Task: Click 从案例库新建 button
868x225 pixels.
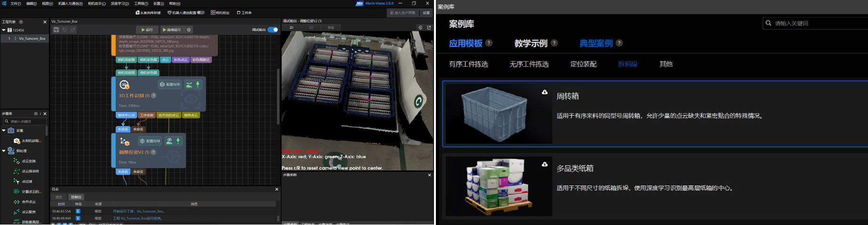Action: (148, 13)
